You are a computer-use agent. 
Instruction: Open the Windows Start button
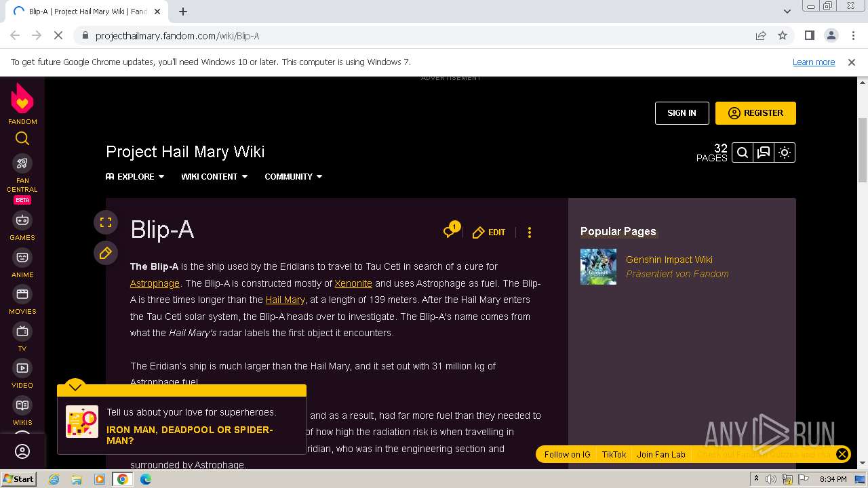point(18,479)
